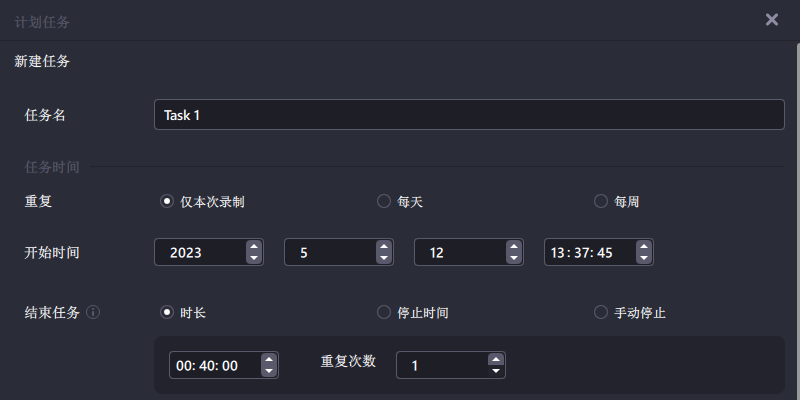Increase the 00:40:00 duration with up arrow
This screenshot has height=400, width=800.
click(x=269, y=359)
